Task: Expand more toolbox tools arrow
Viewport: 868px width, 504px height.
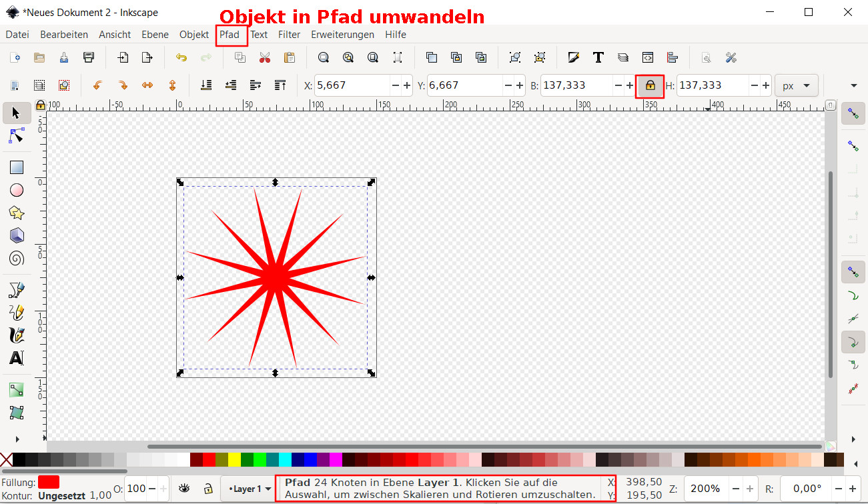Action: [17, 438]
